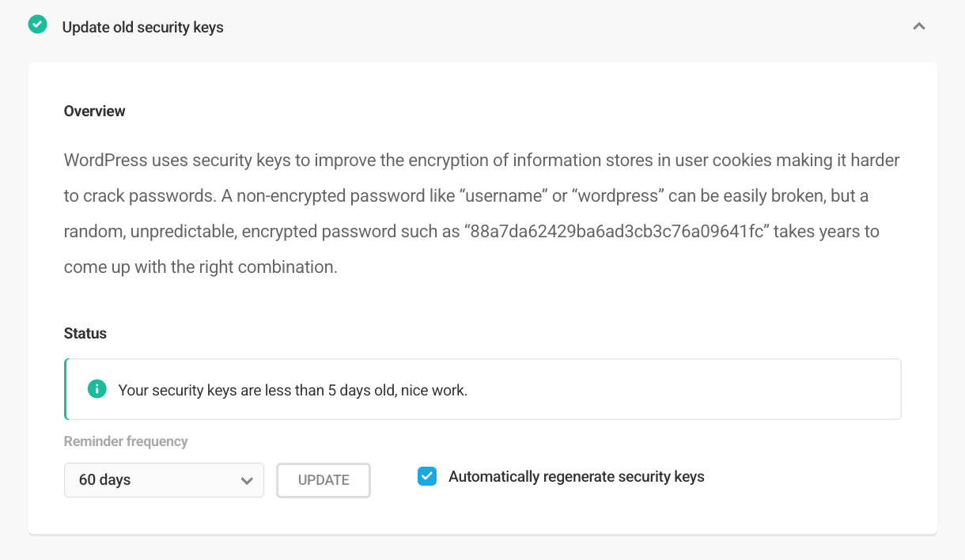Select the blue info symbol next to the message
The image size is (965, 560).
click(96, 389)
